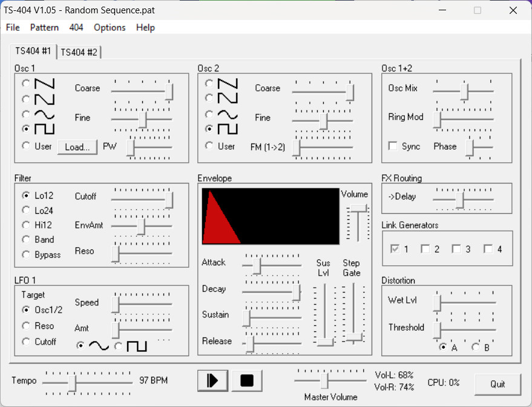Stop playback with the stop button
The height and width of the screenshot is (407, 532).
tap(247, 380)
